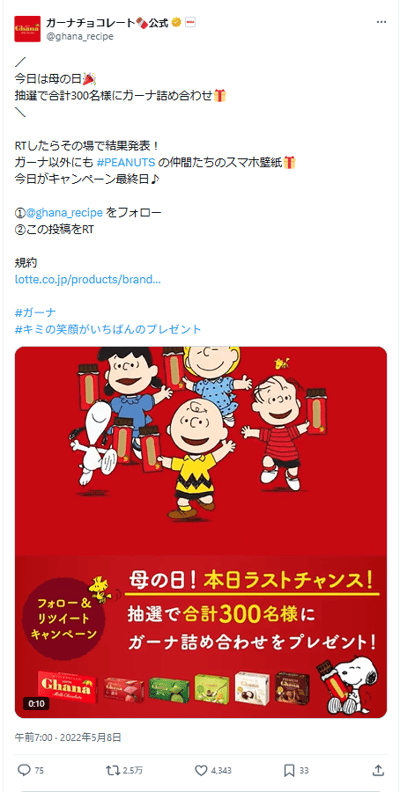Bookmark this post
Image resolution: width=400 pixels, height=792 pixels.
(289, 770)
